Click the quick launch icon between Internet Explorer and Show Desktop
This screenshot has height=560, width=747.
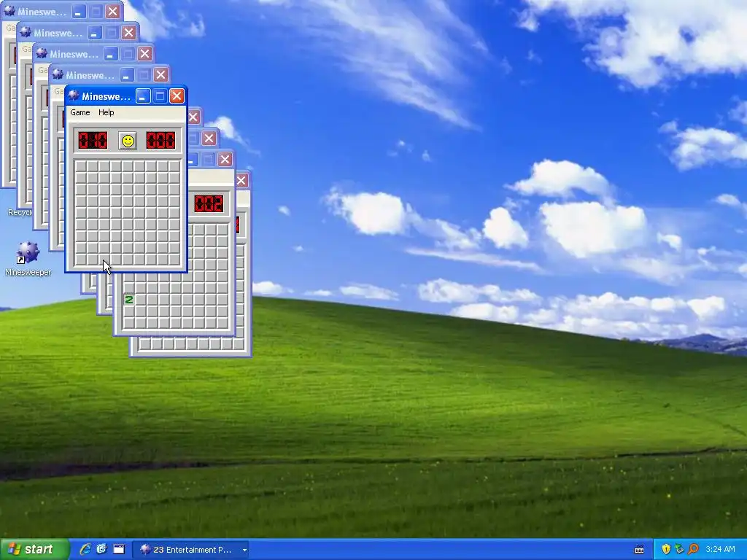pos(101,549)
